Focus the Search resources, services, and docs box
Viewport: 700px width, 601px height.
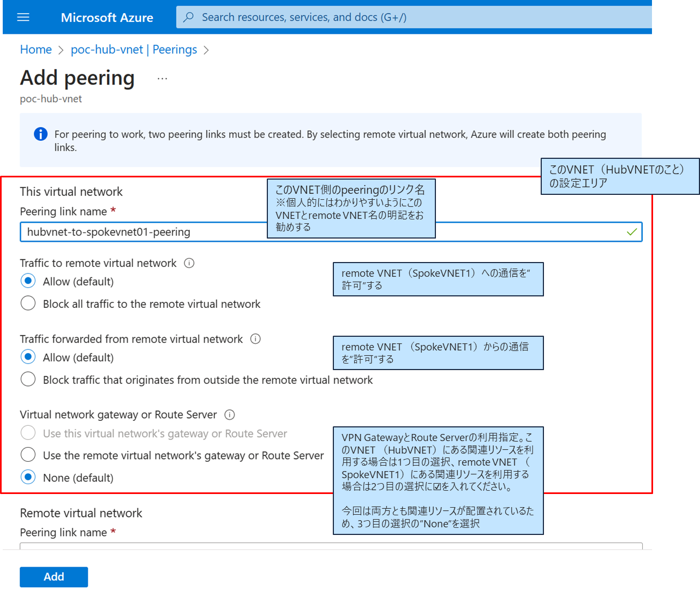tap(414, 17)
